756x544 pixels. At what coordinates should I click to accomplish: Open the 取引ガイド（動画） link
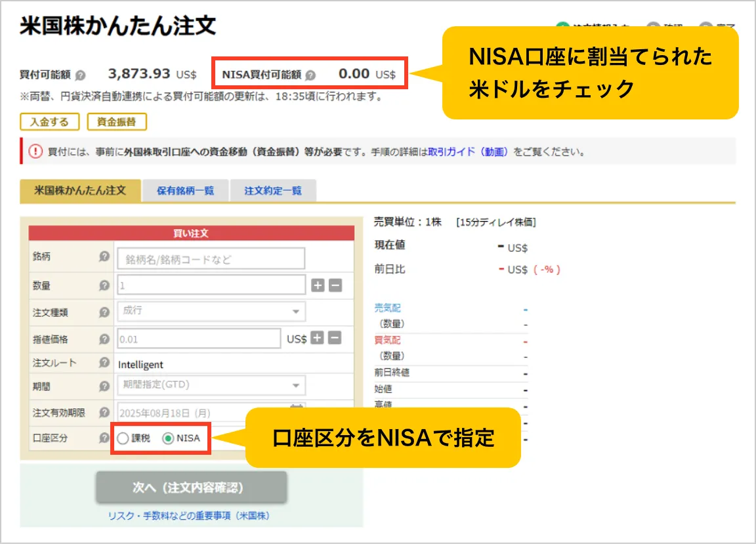(x=468, y=152)
